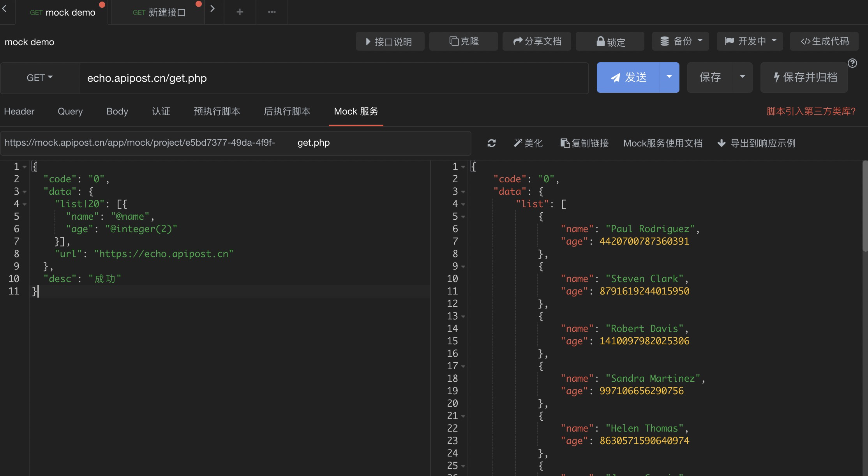Viewport: 868px width, 476px height.
Task: Click the 复制链接 copy link icon
Action: point(565,143)
